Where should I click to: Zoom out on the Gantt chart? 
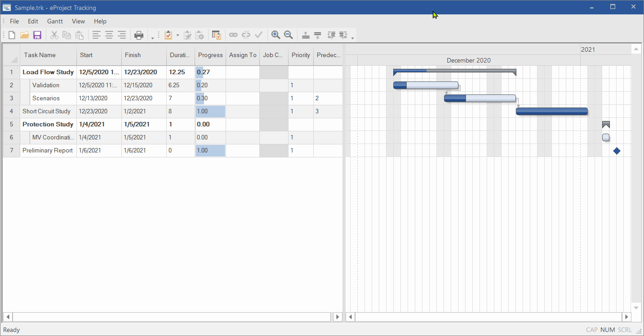289,35
